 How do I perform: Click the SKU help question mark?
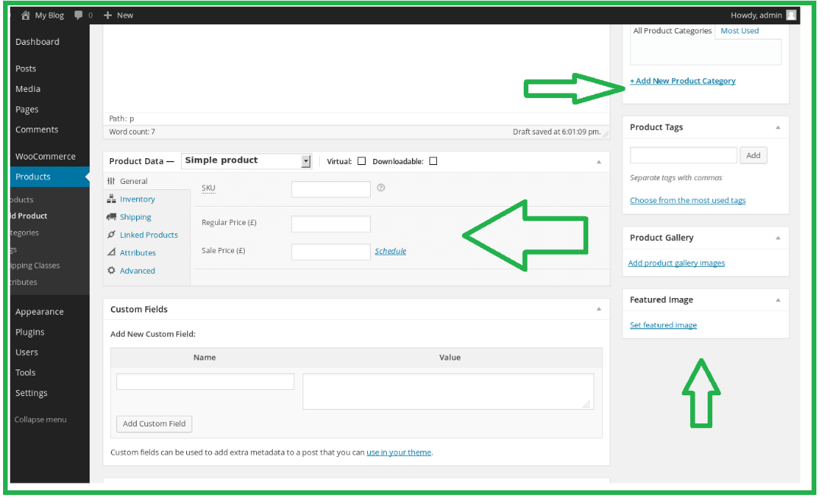[381, 188]
